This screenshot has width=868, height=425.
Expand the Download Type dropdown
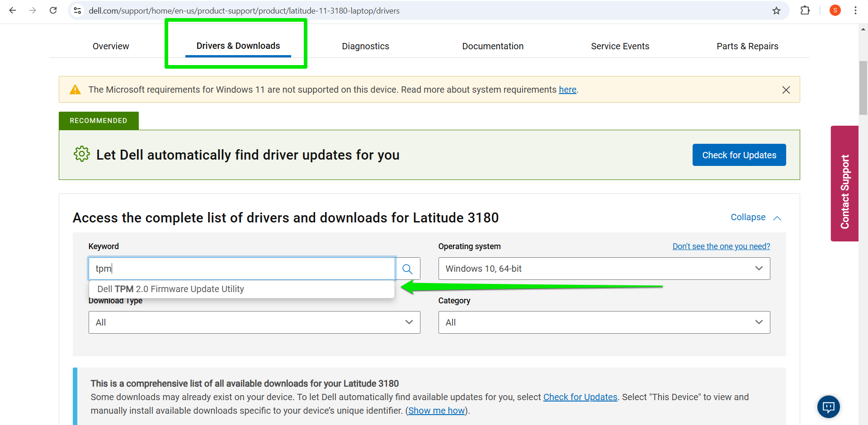click(x=254, y=322)
